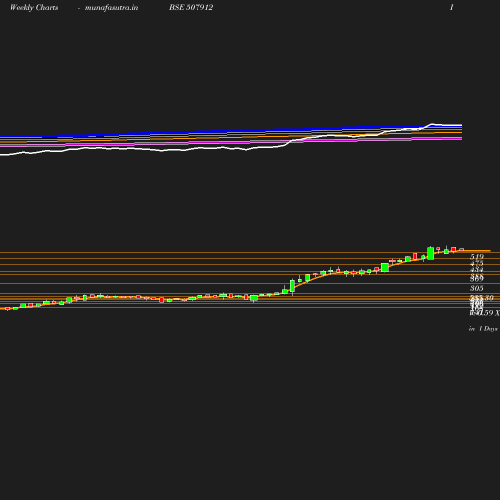This screenshot has width=500, height=500.
Task: Click the tallest green candle near chart peak
Action: click(x=431, y=253)
